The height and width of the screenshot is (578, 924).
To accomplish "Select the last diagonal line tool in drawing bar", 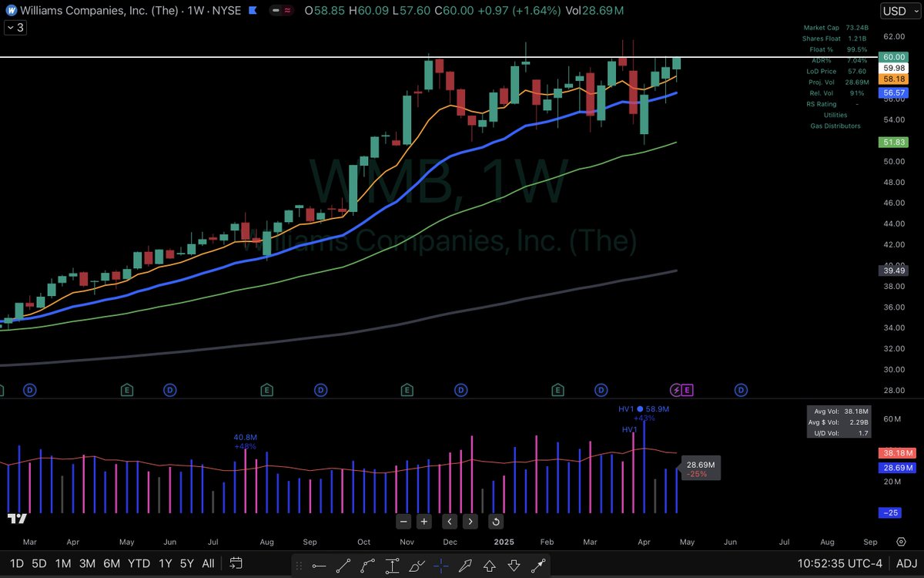I will click(x=537, y=565).
